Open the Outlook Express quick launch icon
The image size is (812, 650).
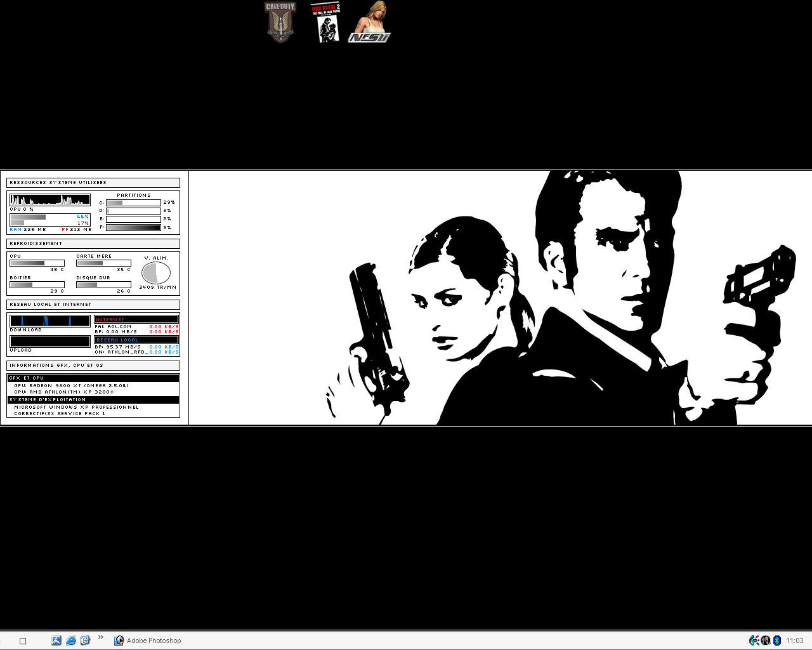pos(86,640)
